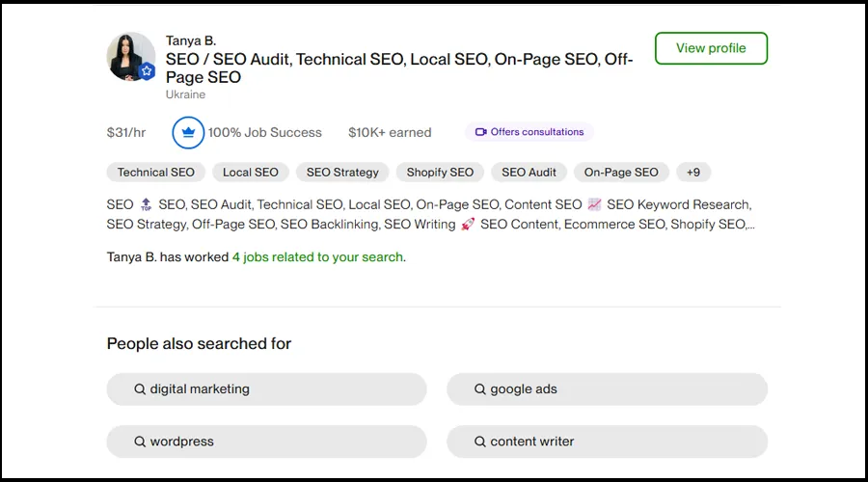Click Tanya B.'s profile photo
Image resolution: width=868 pixels, height=482 pixels.
(x=130, y=56)
